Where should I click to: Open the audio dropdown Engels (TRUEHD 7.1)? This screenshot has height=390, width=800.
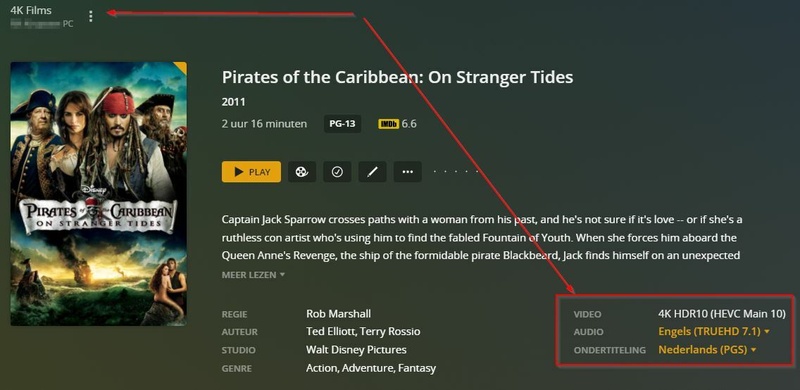[x=714, y=332]
